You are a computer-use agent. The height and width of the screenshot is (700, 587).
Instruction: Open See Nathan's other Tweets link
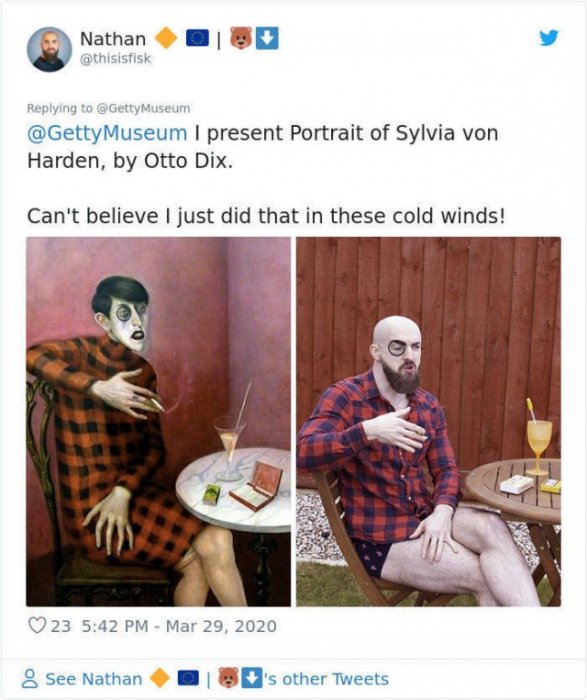click(x=206, y=679)
